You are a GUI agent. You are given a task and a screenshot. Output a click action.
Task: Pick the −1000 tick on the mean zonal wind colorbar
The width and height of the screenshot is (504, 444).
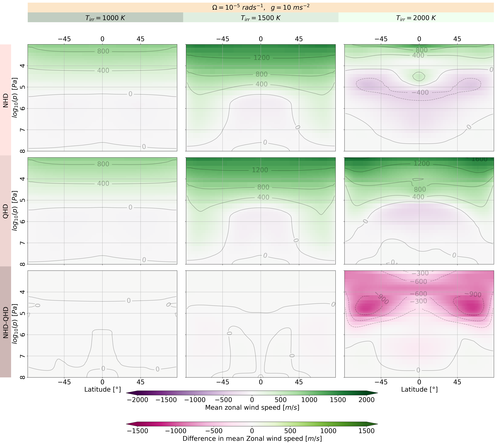tap(195, 400)
